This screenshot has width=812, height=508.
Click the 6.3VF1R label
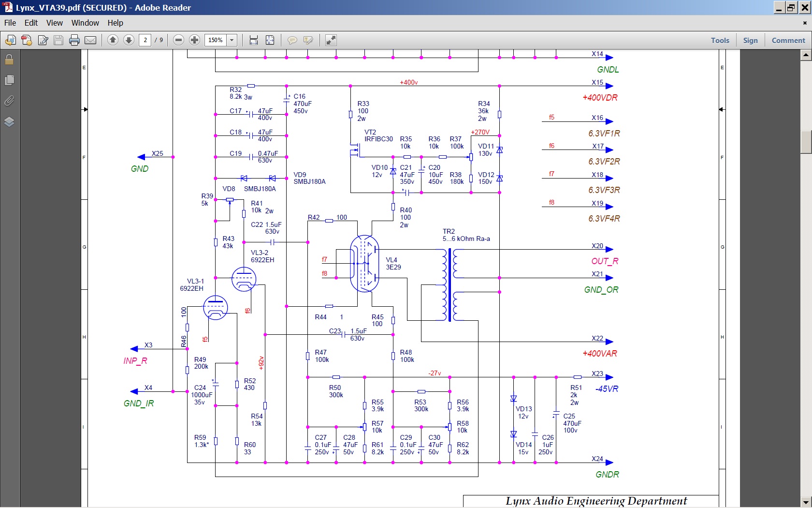point(604,134)
